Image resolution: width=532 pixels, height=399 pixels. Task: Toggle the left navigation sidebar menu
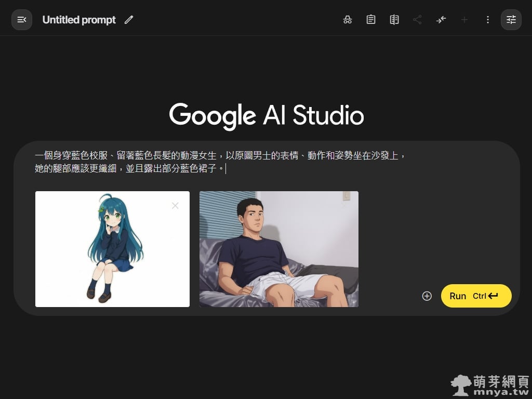click(x=22, y=20)
